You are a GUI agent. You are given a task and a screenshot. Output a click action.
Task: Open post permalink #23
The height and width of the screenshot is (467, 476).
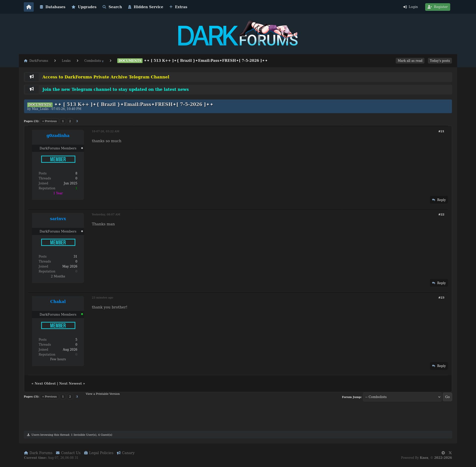pyautogui.click(x=441, y=298)
